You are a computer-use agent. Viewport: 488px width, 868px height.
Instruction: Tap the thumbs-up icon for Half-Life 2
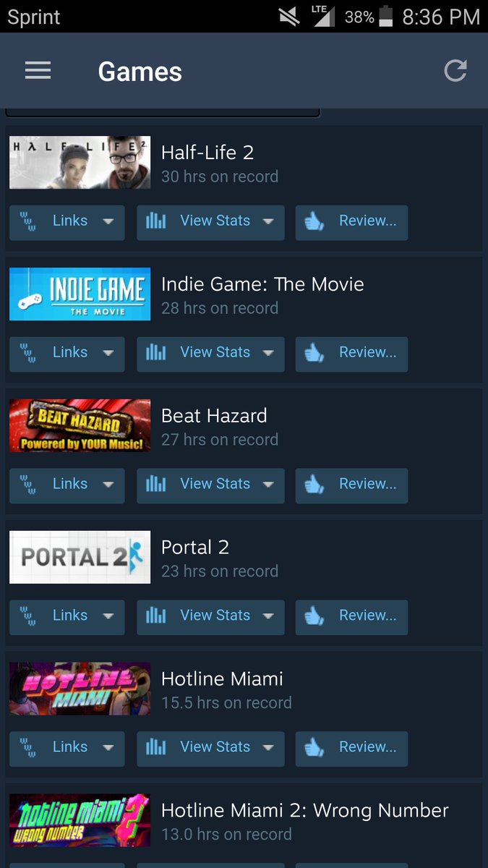314,222
